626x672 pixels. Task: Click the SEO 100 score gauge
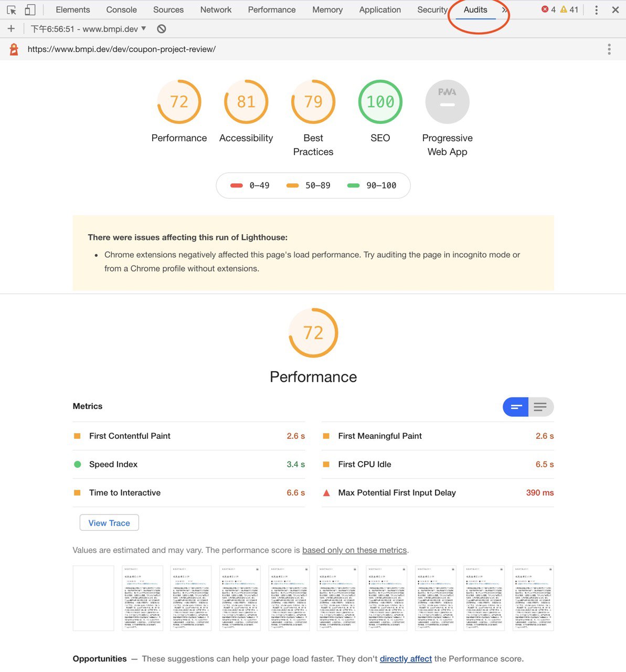point(380,102)
